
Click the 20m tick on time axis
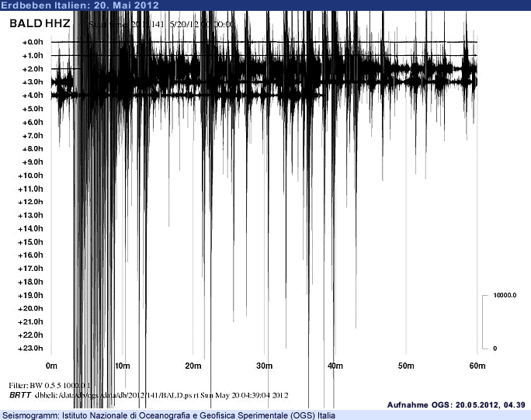click(x=193, y=366)
